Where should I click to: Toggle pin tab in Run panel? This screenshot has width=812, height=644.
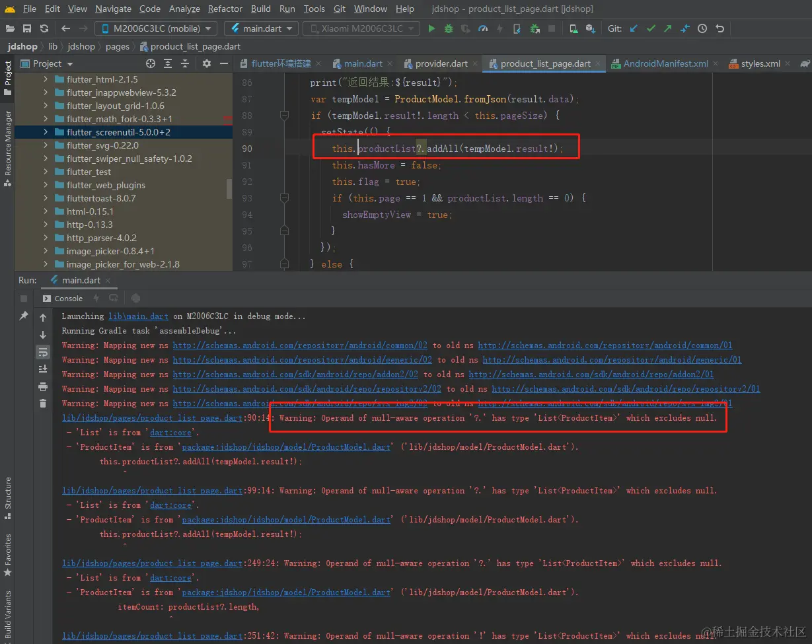24,316
